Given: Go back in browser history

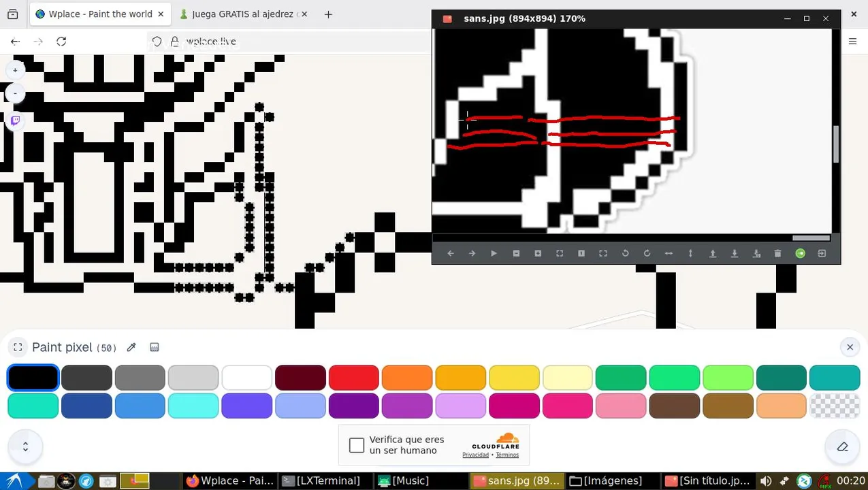Looking at the screenshot, I should point(15,42).
